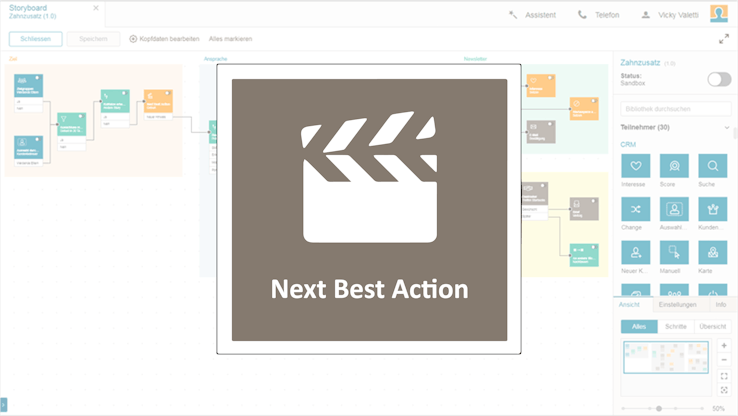Click the Suche magnifier icon
Image resolution: width=738 pixels, height=416 pixels.
[713, 166]
